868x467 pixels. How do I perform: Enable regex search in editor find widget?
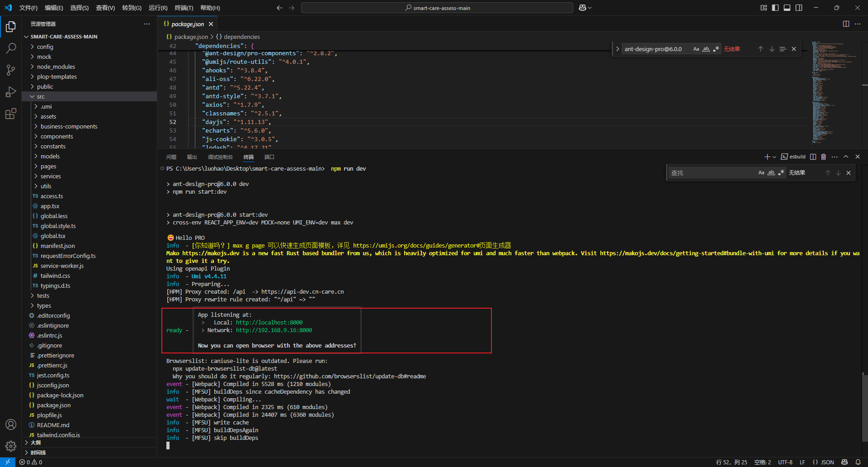coord(716,48)
